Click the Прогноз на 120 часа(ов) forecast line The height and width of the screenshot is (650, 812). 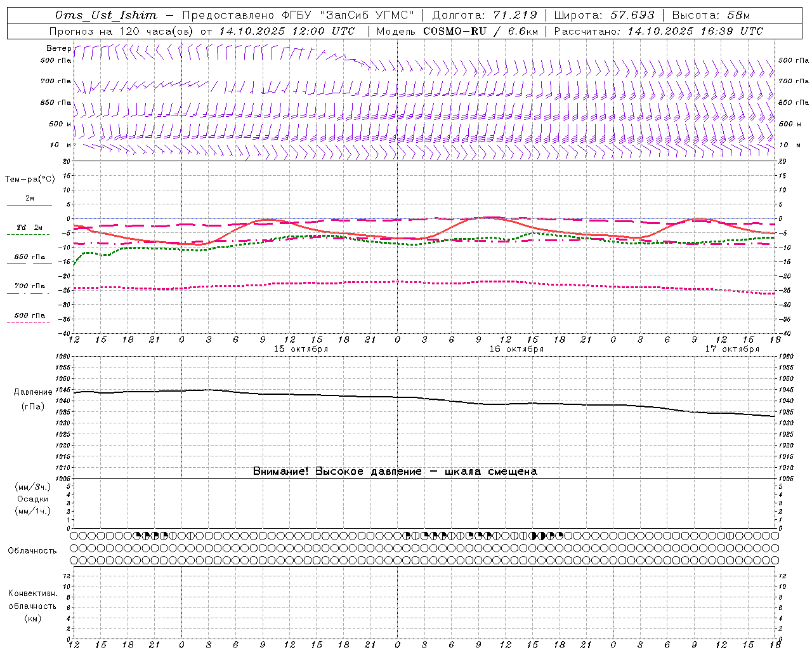(x=202, y=31)
